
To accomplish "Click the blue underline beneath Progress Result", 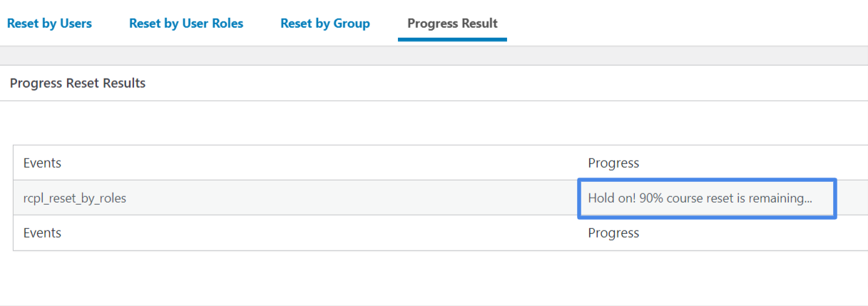I will (452, 39).
